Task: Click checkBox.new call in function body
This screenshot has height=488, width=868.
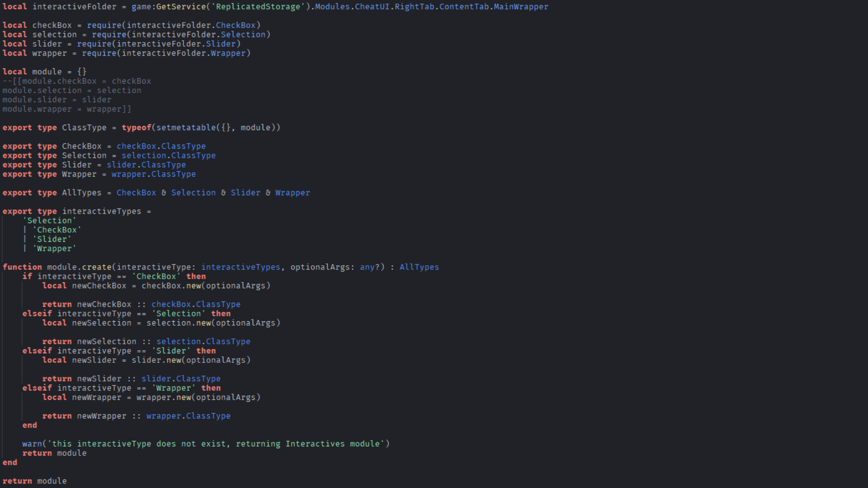Action: (x=172, y=286)
